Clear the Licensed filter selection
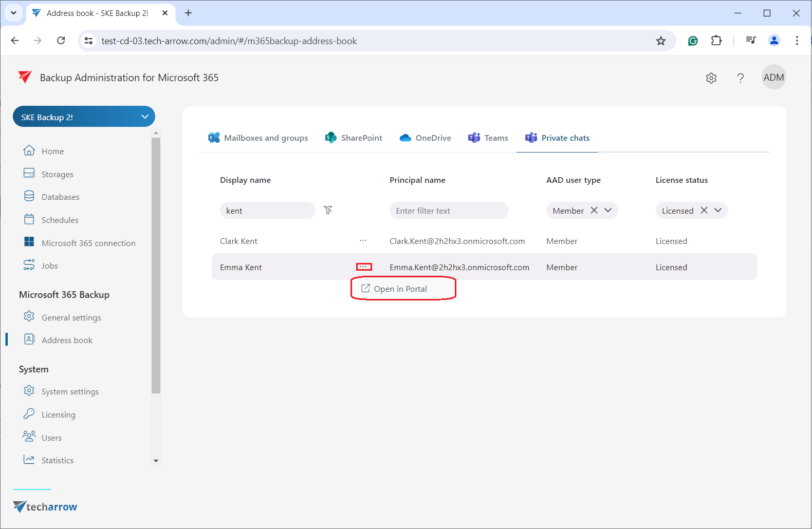The image size is (812, 529). tap(704, 210)
